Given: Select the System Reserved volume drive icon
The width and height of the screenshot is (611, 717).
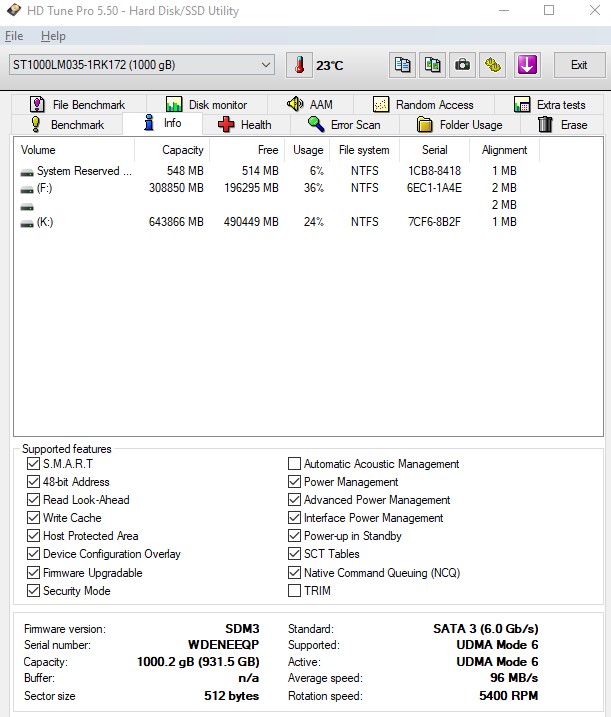Looking at the screenshot, I should (27, 172).
